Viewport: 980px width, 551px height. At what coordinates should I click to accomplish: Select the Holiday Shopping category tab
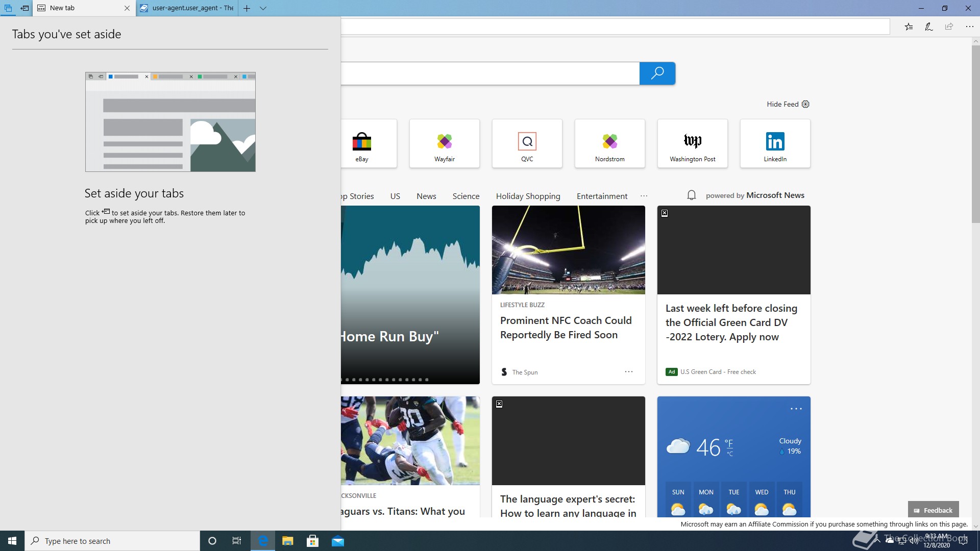(528, 196)
